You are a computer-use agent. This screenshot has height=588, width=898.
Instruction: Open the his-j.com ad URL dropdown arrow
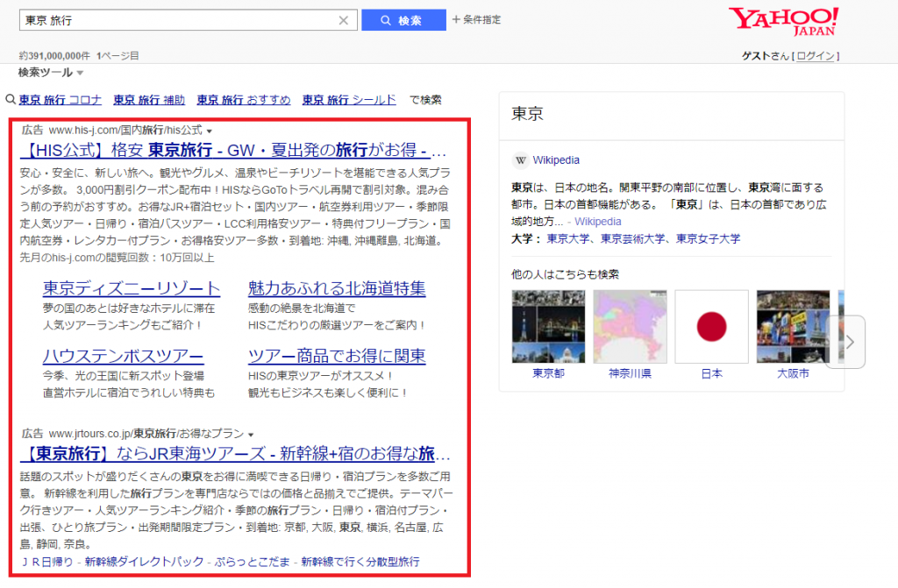(x=210, y=131)
